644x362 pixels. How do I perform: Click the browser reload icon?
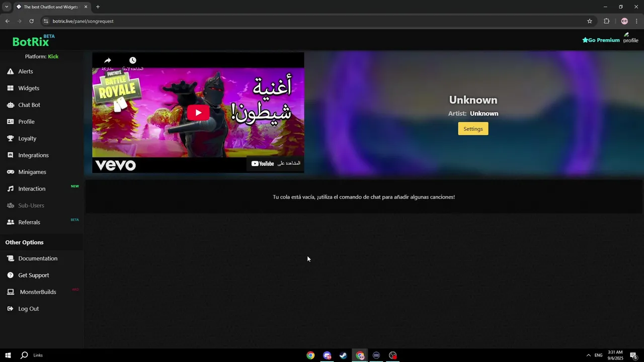(x=31, y=21)
